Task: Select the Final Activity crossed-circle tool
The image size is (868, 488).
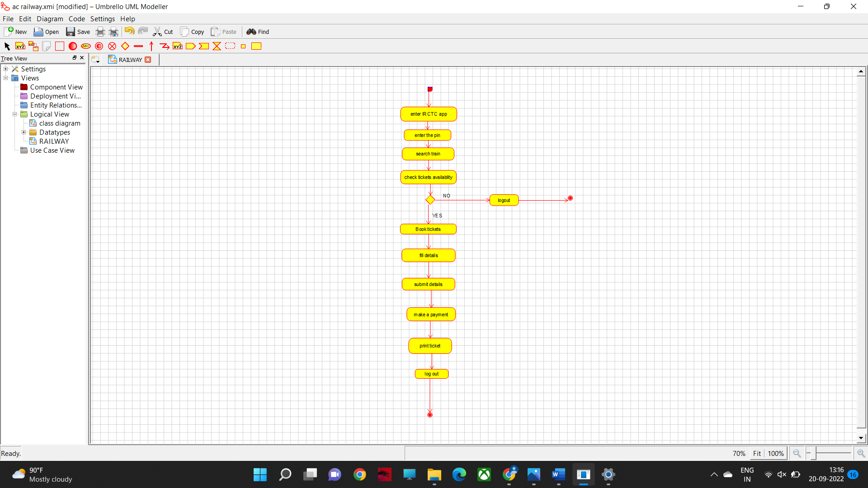Action: pyautogui.click(x=112, y=46)
